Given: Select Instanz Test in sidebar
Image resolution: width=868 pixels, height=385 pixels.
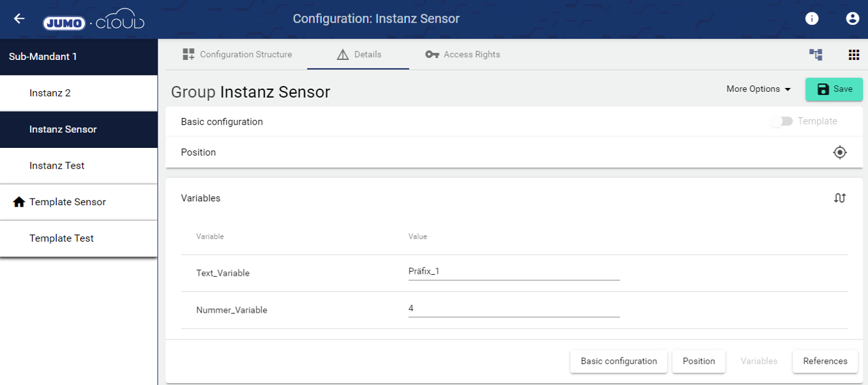Looking at the screenshot, I should coord(57,165).
